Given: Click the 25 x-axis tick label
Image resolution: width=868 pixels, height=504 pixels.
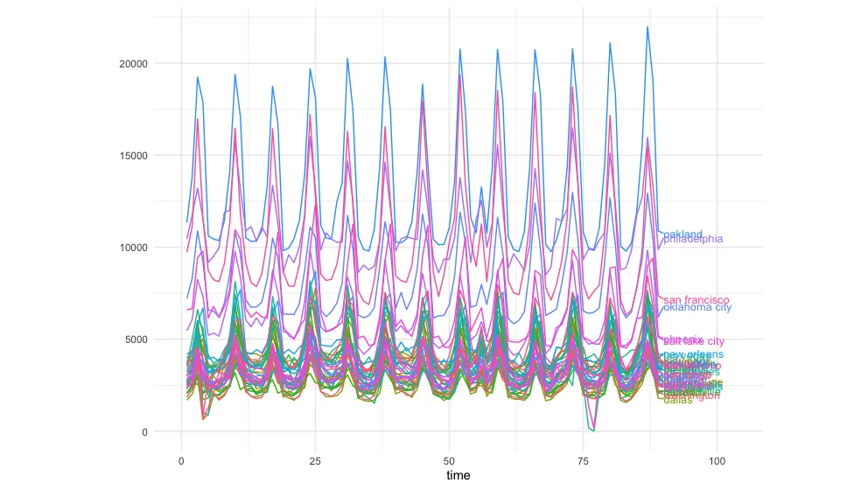Looking at the screenshot, I should (315, 460).
